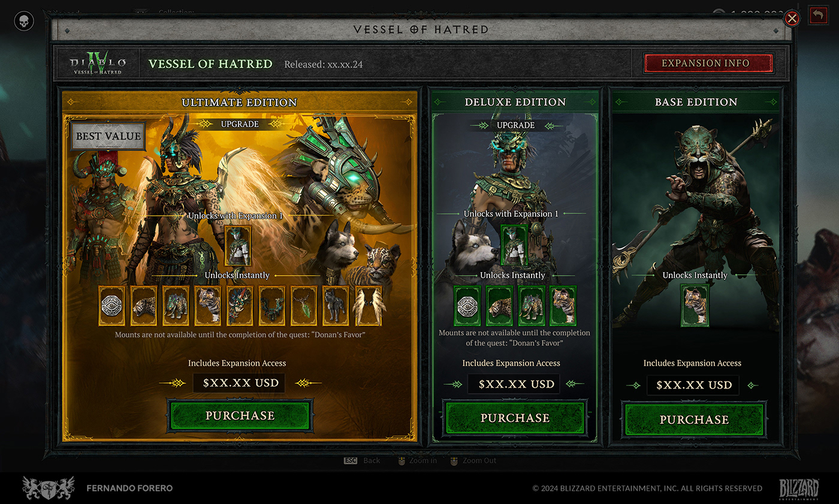The image size is (839, 504).
Task: Purchase the Ultimate Edition
Action: coord(240,416)
